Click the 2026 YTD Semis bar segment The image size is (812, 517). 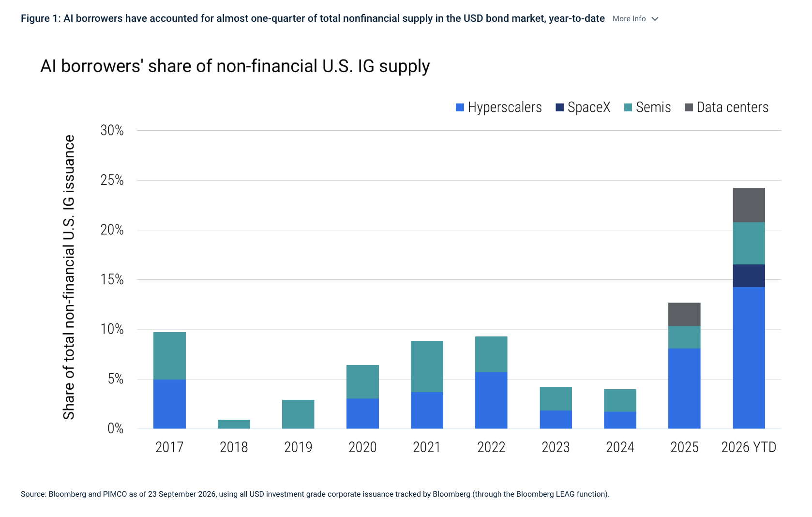749,243
